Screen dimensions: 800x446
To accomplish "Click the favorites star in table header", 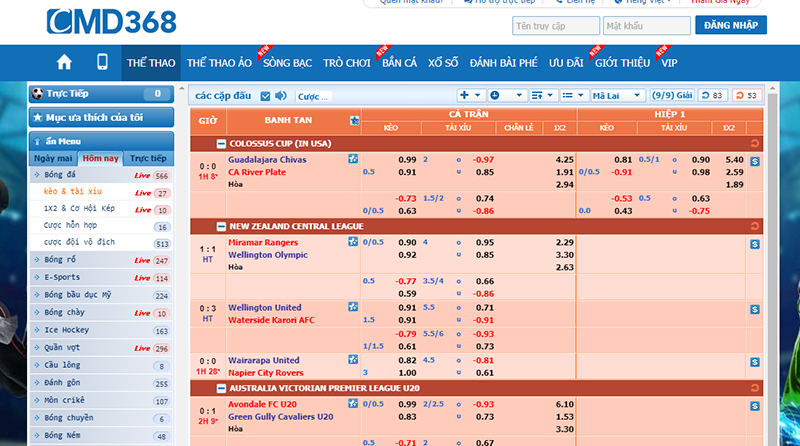I will (x=354, y=120).
